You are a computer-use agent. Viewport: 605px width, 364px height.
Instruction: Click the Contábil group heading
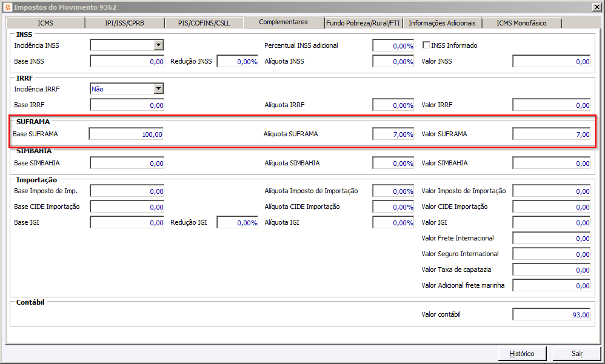(x=30, y=302)
